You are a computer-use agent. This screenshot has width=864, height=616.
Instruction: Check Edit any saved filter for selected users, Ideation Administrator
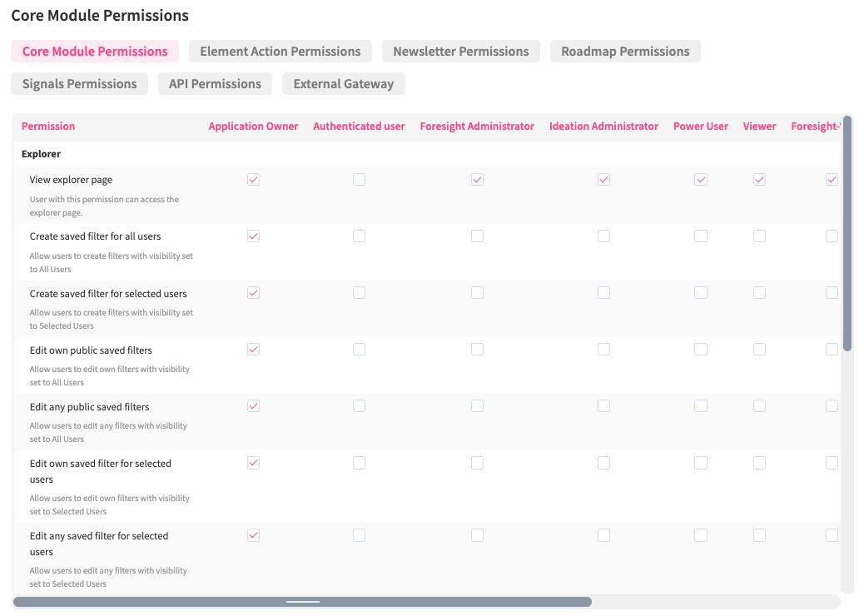click(604, 535)
